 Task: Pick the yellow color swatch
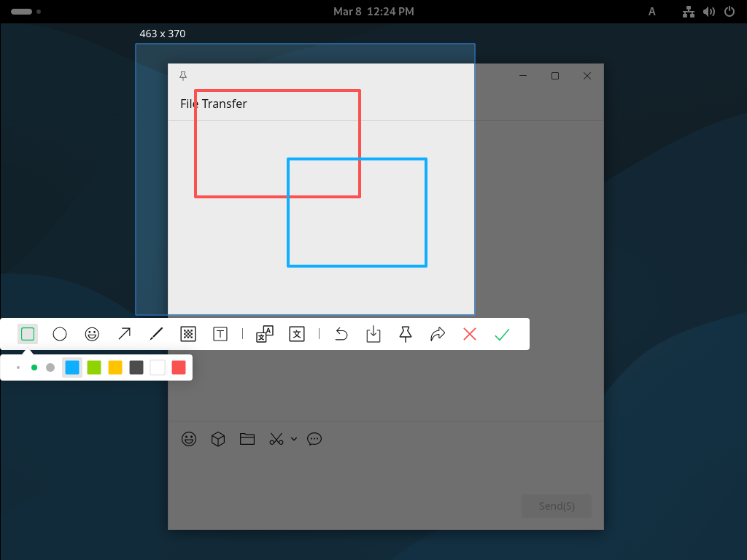[x=115, y=367]
